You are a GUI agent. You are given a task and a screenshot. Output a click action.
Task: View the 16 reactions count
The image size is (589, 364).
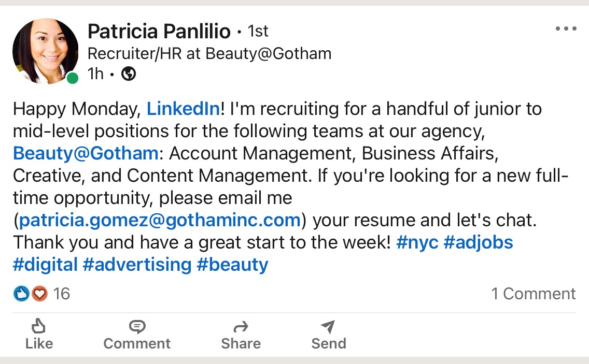point(61,294)
